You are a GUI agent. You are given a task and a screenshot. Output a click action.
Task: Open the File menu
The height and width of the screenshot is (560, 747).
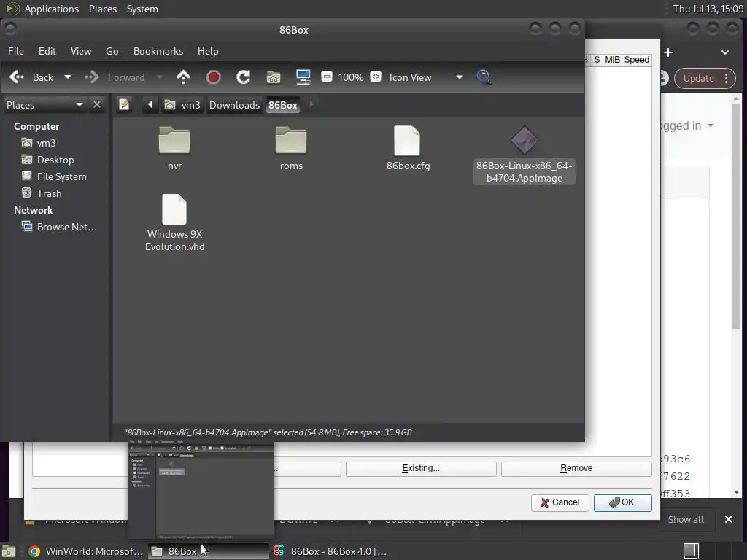16,51
